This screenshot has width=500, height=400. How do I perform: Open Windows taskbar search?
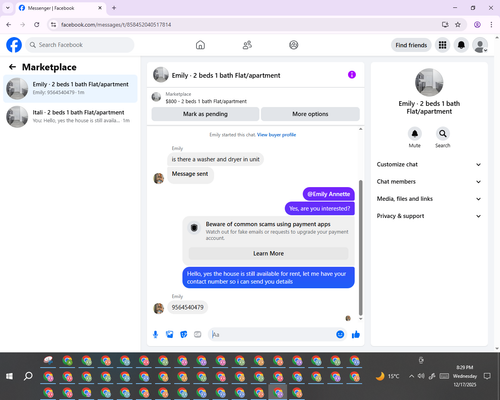pos(28,376)
